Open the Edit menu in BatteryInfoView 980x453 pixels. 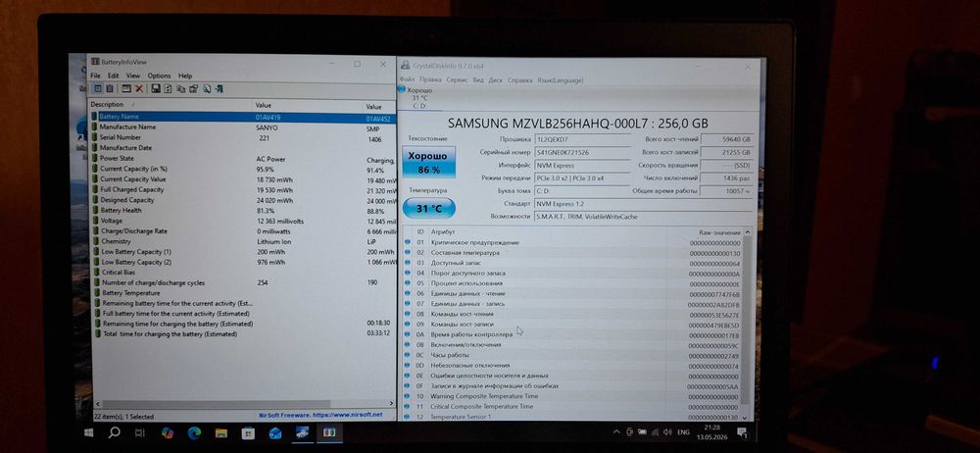point(113,75)
